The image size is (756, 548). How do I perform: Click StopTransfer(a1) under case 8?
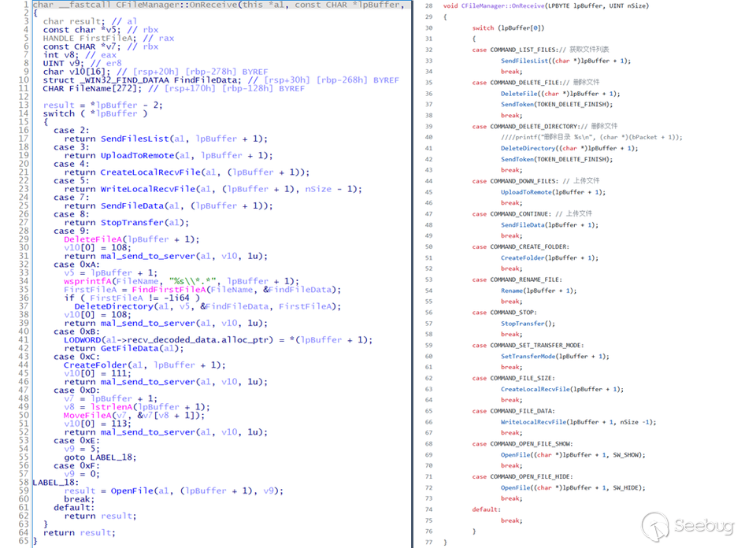145,222
